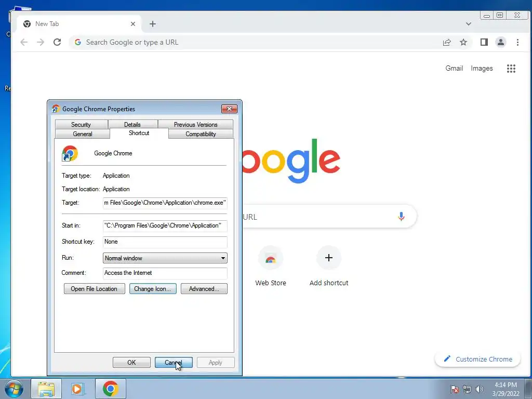Launch Windows Media Player from taskbar
The height and width of the screenshot is (399, 532).
pos(78,389)
